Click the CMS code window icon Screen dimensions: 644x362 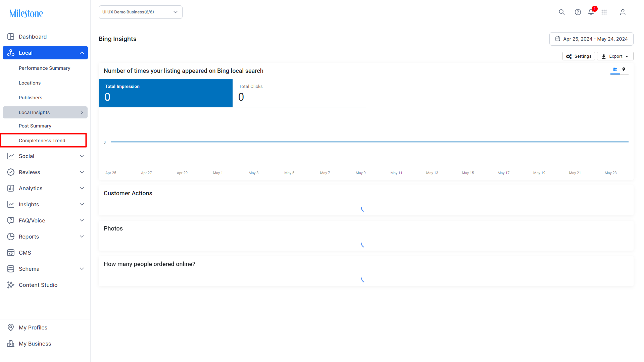[11, 253]
